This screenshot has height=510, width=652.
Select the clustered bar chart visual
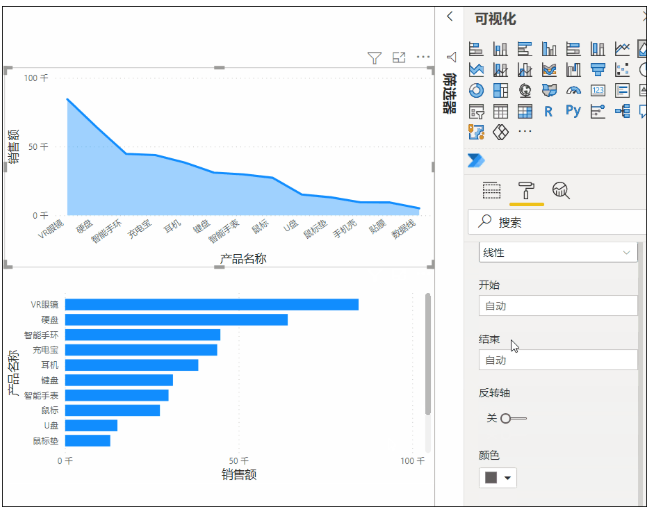click(x=525, y=49)
